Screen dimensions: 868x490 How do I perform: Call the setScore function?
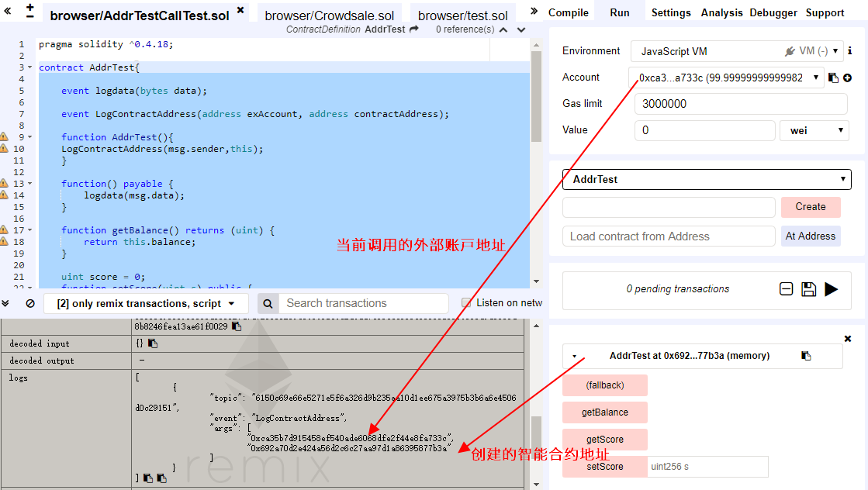604,466
